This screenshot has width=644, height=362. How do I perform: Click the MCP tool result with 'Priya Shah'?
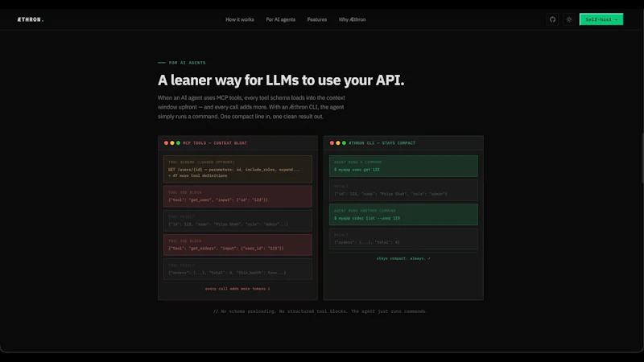click(237, 220)
